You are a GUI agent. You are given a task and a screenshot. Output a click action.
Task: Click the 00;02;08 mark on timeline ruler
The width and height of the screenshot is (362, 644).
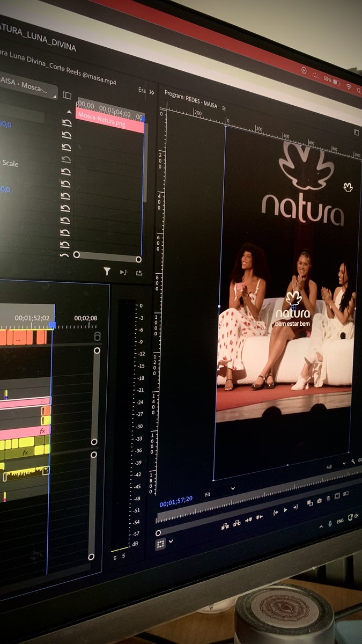point(86,318)
